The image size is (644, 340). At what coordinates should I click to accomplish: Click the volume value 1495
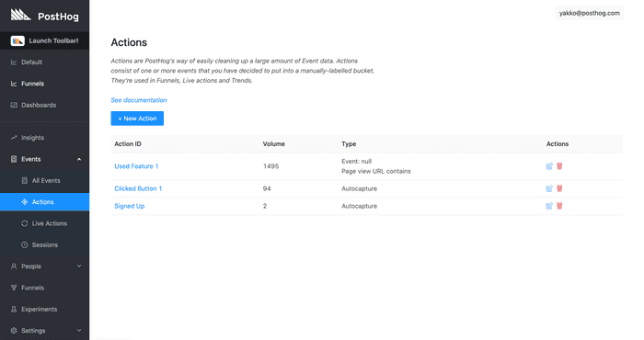(271, 166)
